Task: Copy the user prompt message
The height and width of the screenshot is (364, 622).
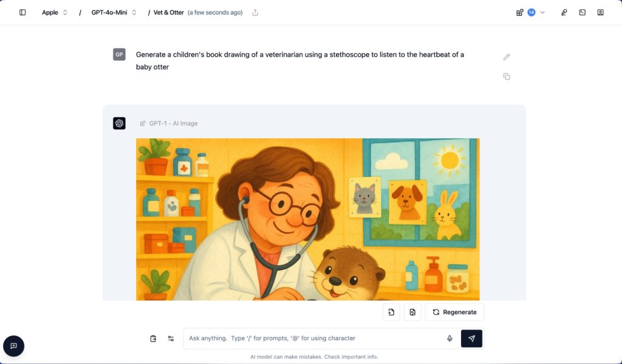Action: click(x=507, y=76)
